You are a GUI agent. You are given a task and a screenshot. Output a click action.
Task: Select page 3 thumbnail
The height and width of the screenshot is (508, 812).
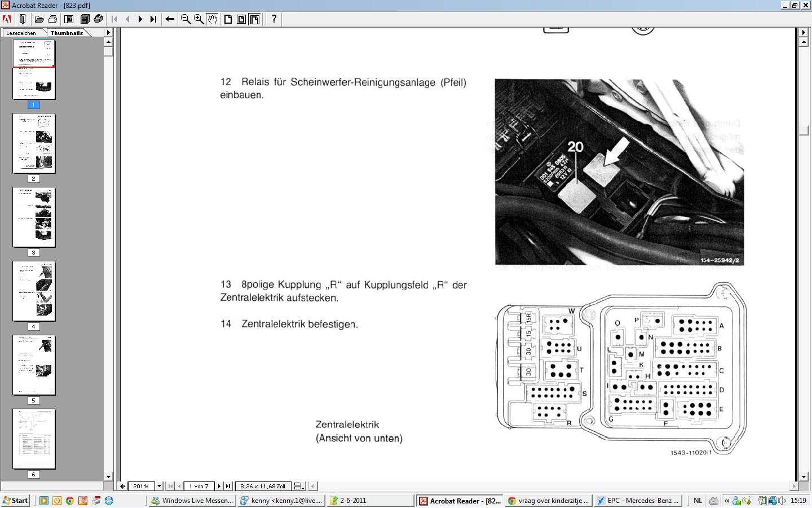[x=34, y=217]
